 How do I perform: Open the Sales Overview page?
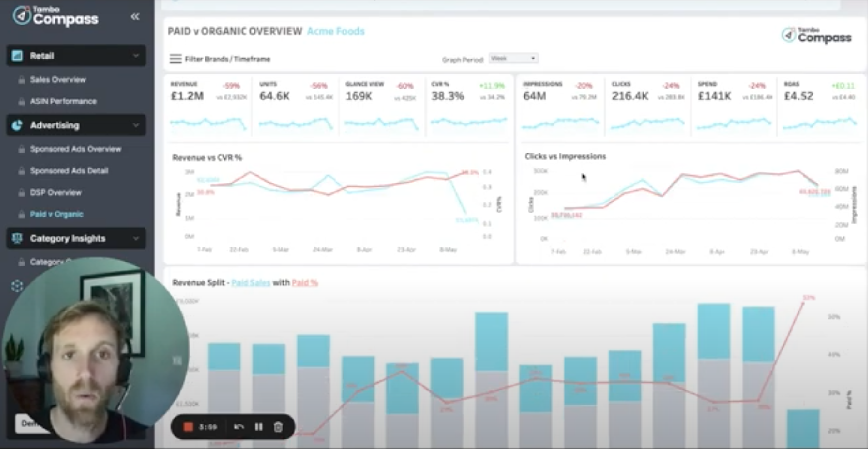[58, 79]
